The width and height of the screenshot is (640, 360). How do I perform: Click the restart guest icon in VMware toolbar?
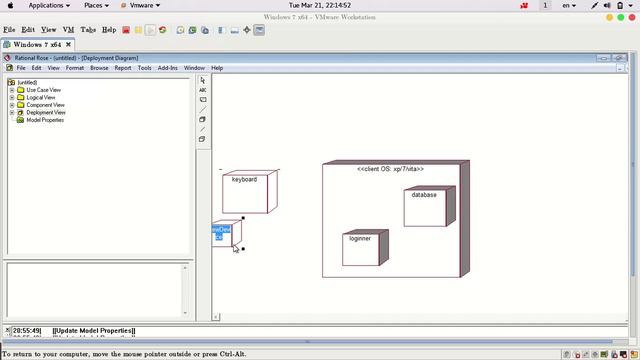click(162, 30)
